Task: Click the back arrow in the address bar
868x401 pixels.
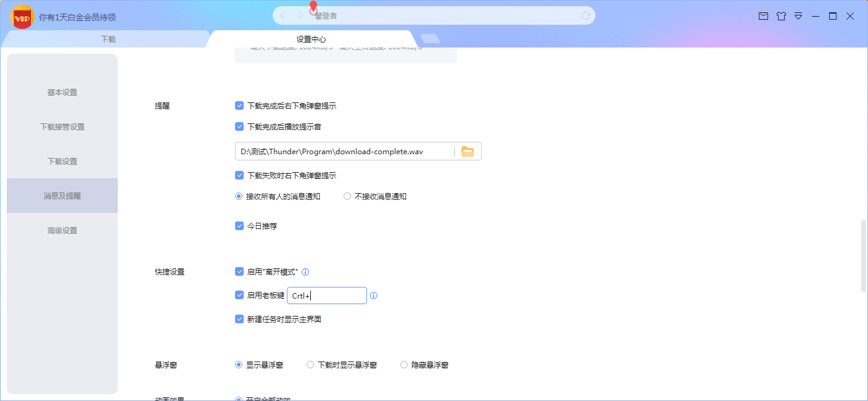Action: (282, 15)
